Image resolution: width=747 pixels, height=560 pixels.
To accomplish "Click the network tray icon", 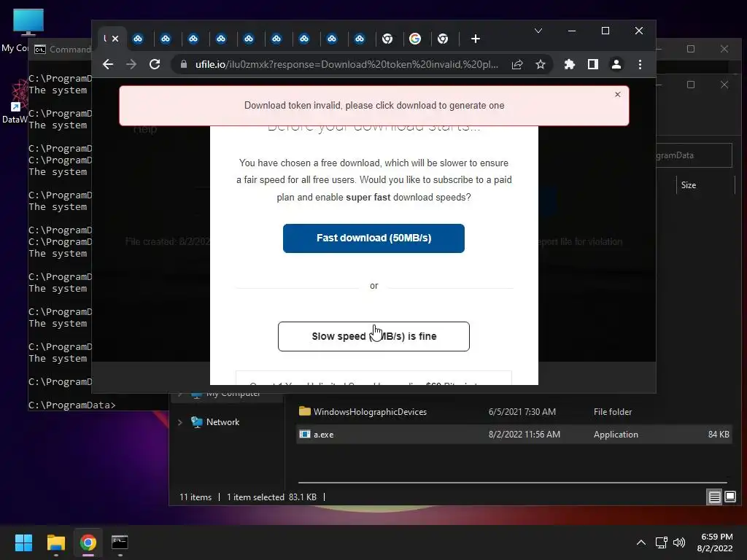I will click(x=661, y=542).
